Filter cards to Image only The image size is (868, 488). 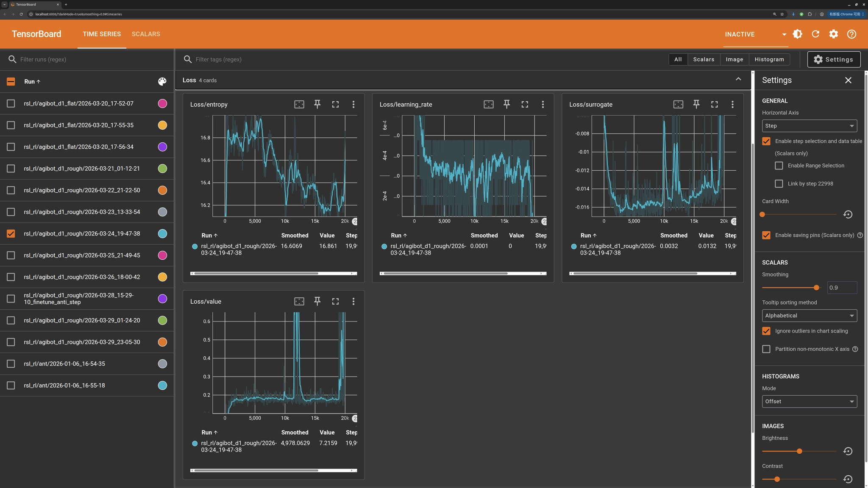click(734, 59)
